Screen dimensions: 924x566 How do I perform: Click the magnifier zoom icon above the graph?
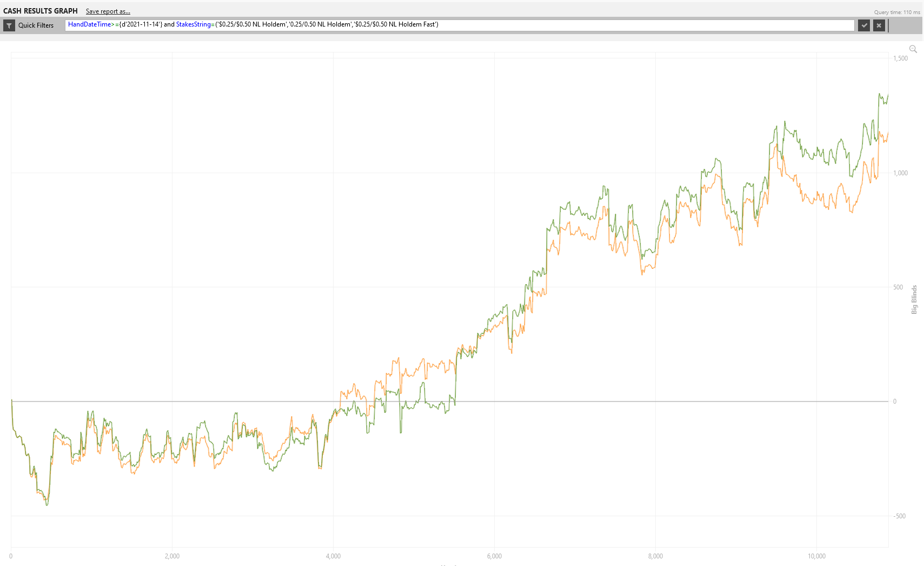click(x=913, y=49)
